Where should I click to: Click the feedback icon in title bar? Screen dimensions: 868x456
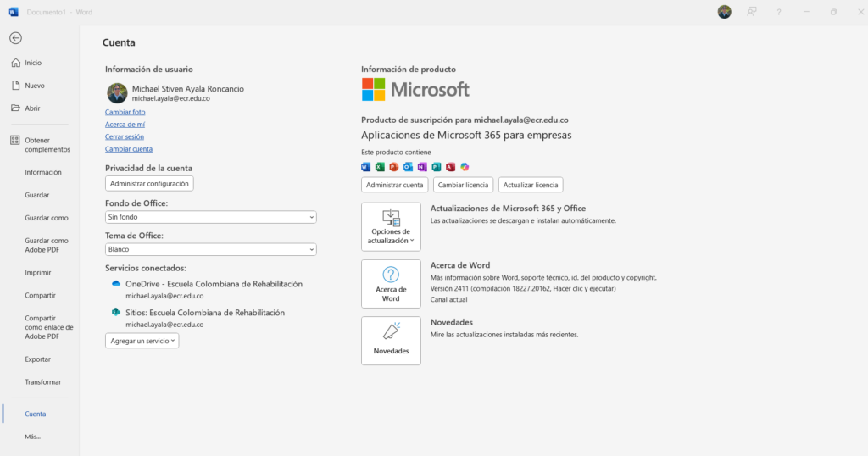pos(751,12)
